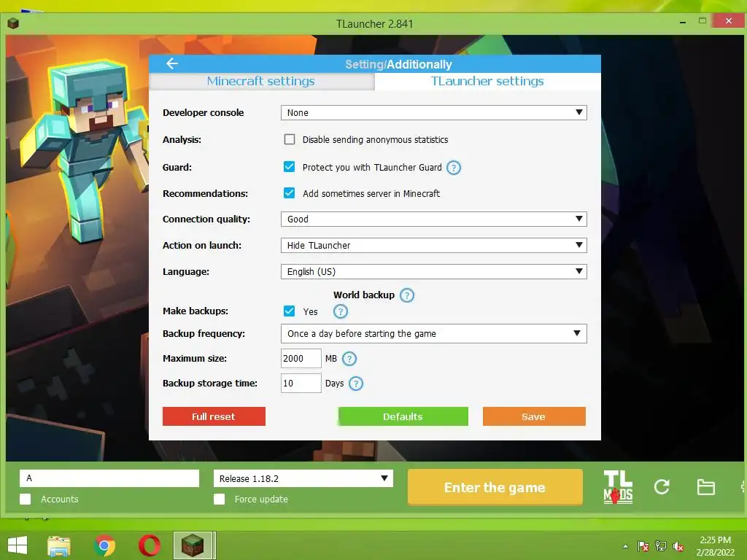This screenshot has width=747, height=560.
Task: Click the Backup storage time label
Action: (209, 384)
